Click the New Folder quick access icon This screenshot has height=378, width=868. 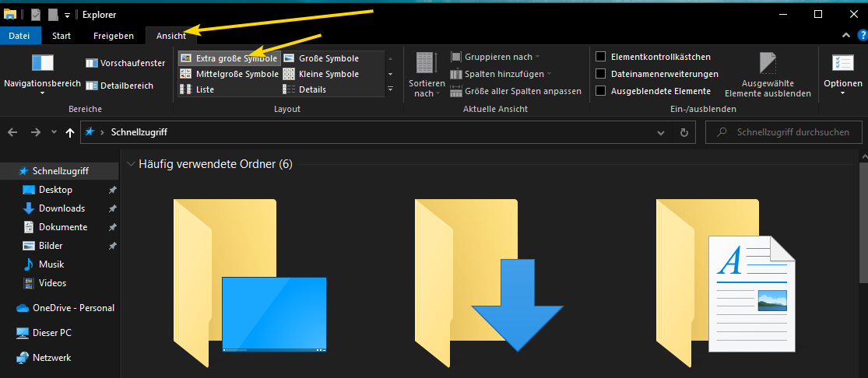(x=53, y=15)
